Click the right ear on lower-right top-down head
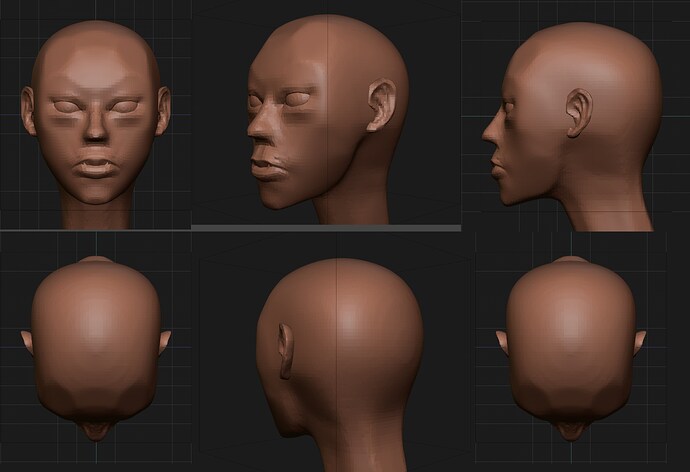The image size is (690, 472). coord(640,342)
